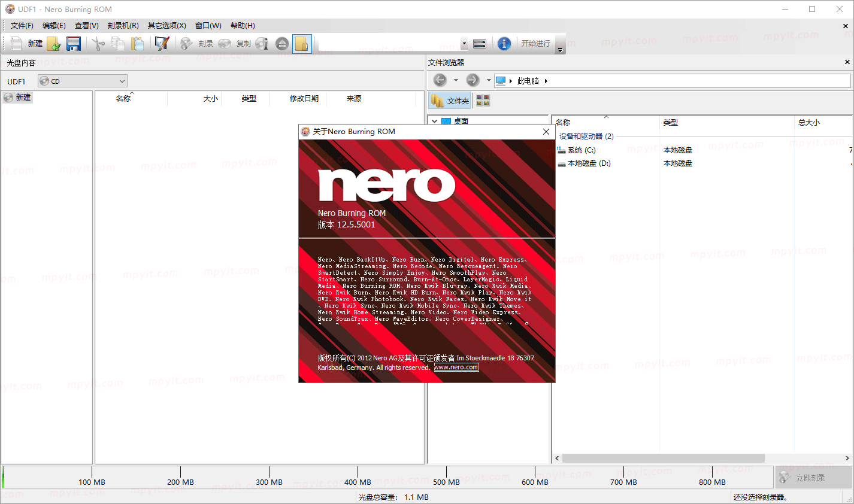854x504 pixels.
Task: Open the Forward history dropdown arrow
Action: pyautogui.click(x=489, y=80)
